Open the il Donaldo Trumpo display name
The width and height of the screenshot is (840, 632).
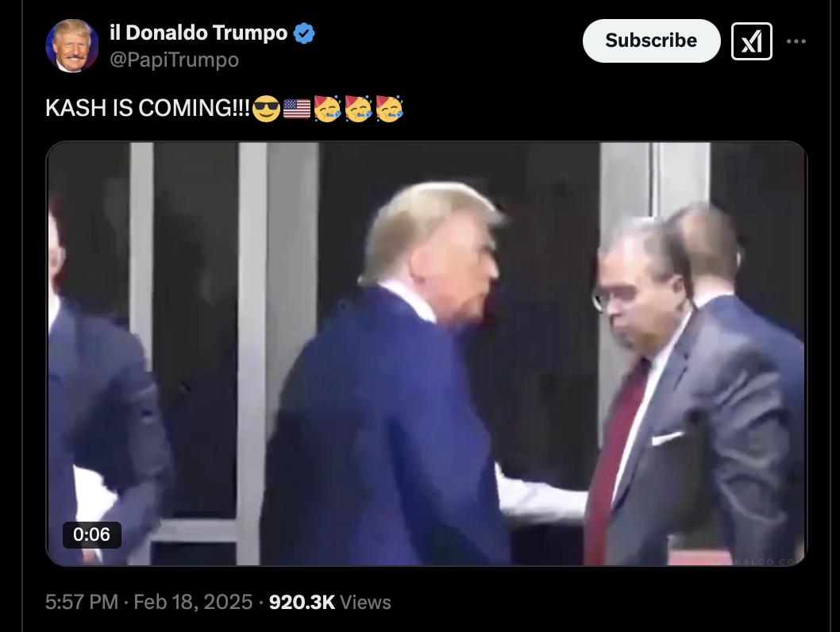[x=198, y=33]
